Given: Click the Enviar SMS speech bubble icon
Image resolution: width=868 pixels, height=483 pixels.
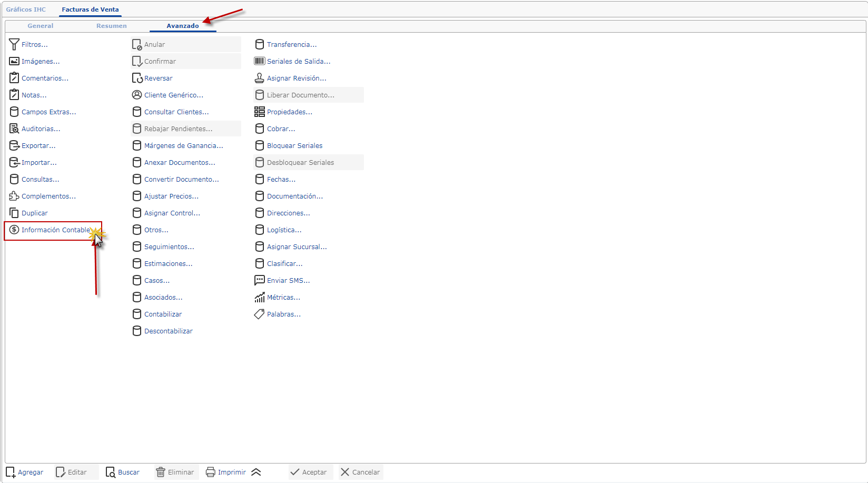Looking at the screenshot, I should point(260,280).
